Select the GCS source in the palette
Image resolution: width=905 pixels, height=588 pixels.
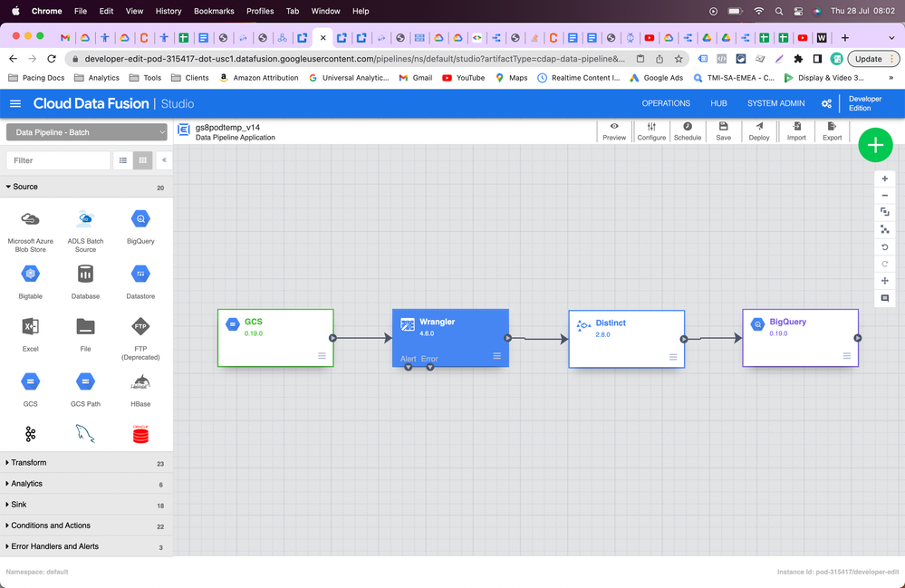point(30,390)
